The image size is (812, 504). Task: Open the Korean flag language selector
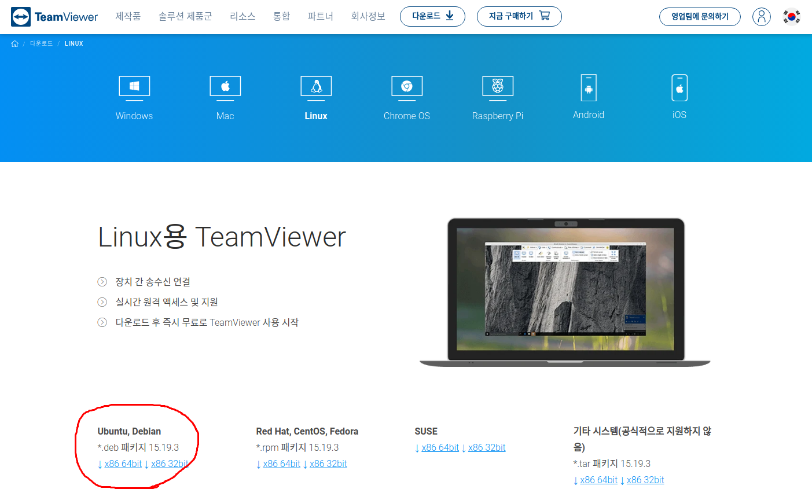click(791, 17)
